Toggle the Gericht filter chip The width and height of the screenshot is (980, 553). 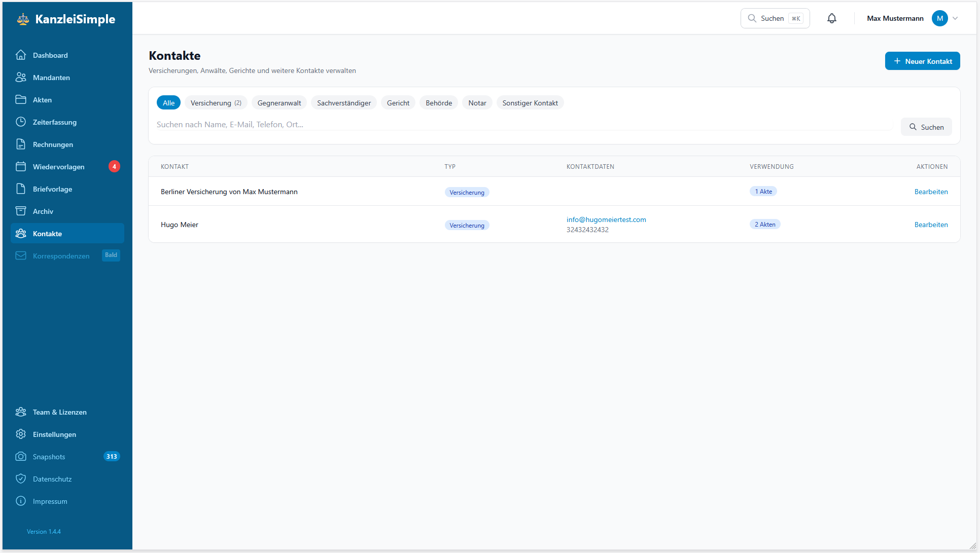(x=398, y=103)
